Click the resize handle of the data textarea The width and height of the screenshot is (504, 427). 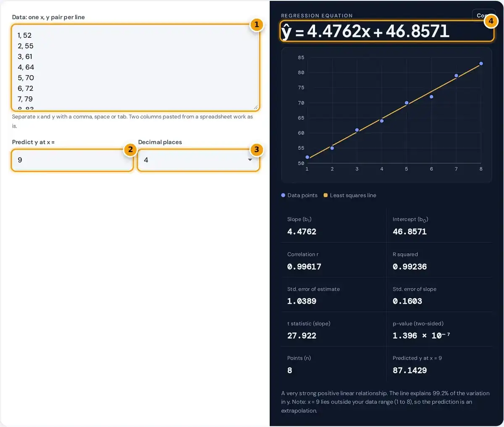pos(256,107)
